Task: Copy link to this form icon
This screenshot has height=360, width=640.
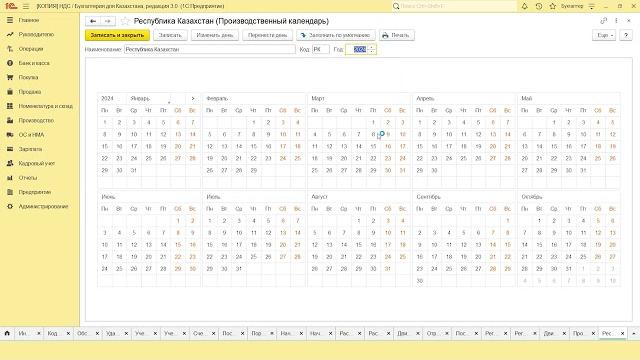Action: point(603,21)
